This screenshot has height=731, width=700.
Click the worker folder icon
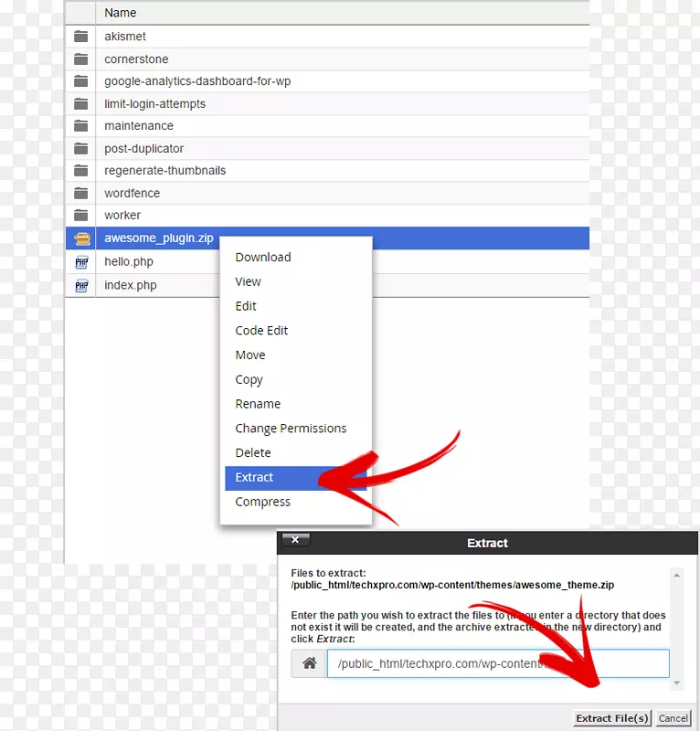pyautogui.click(x=80, y=216)
